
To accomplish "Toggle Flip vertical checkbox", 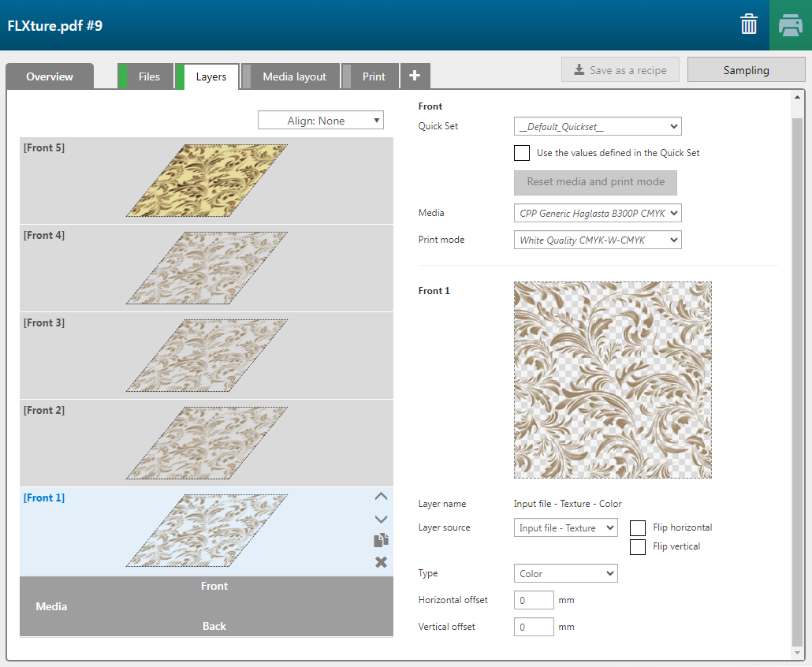I will click(638, 547).
